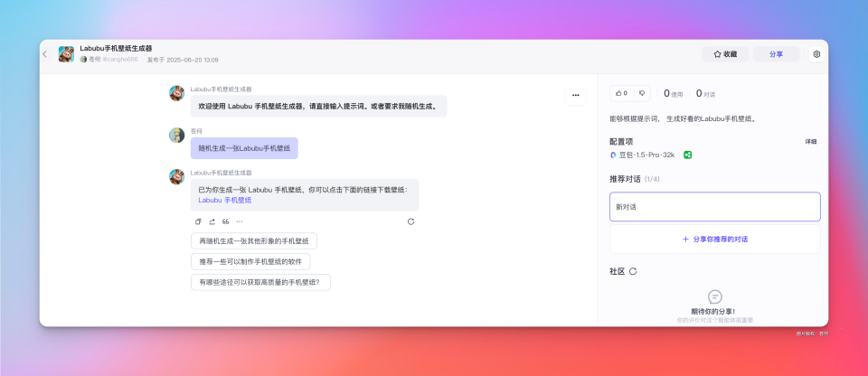Open 详细 configuration details
This screenshot has height=376, width=868.
tap(810, 142)
